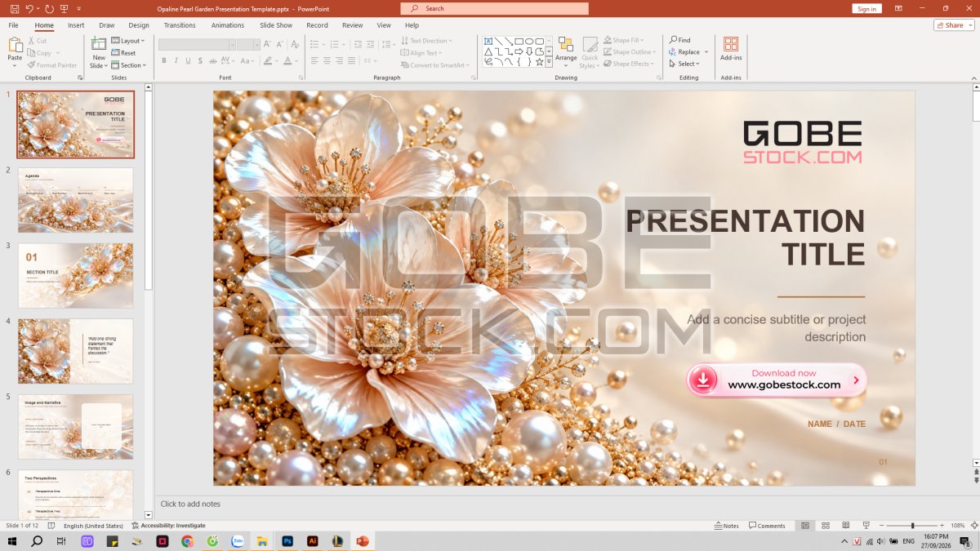Click the Redo/Repeat icon
This screenshot has height=551, width=980.
tap(49, 8)
